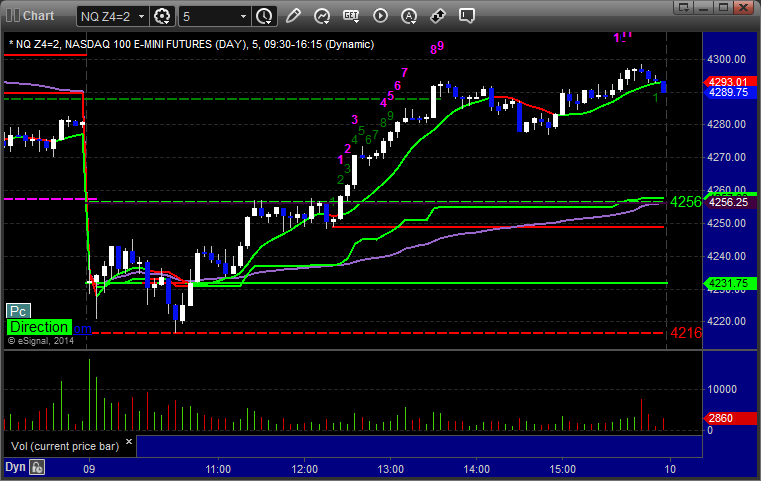Toggle the Dyn lock icon
Screen dimensions: 761x481
[37, 467]
